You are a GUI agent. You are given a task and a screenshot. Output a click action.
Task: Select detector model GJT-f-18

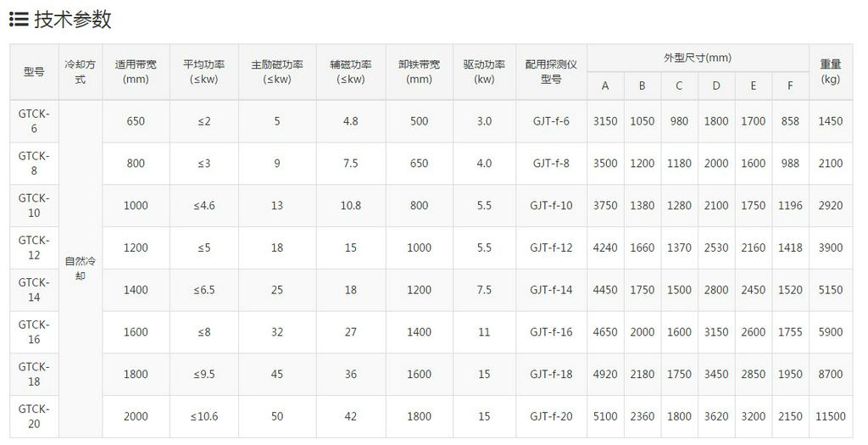pos(551,374)
